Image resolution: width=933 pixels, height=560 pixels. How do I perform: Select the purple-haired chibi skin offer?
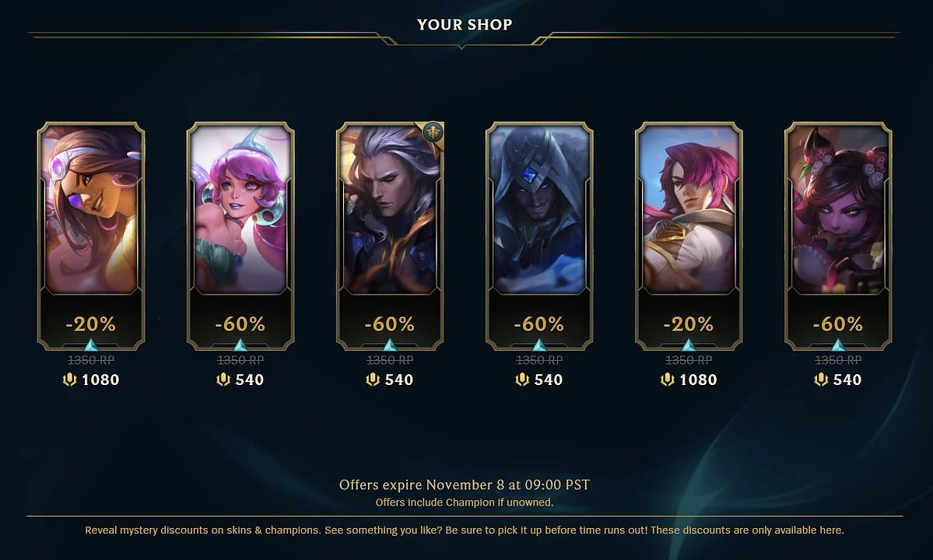240,236
